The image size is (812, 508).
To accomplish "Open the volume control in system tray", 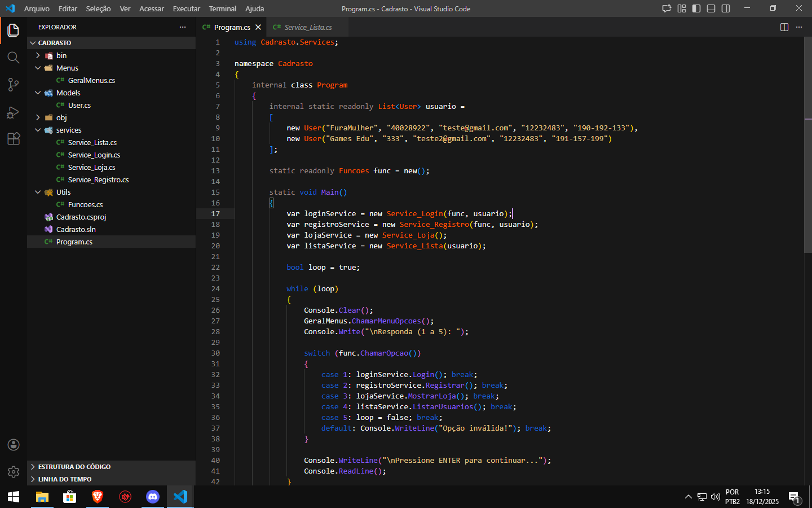I will 716,497.
